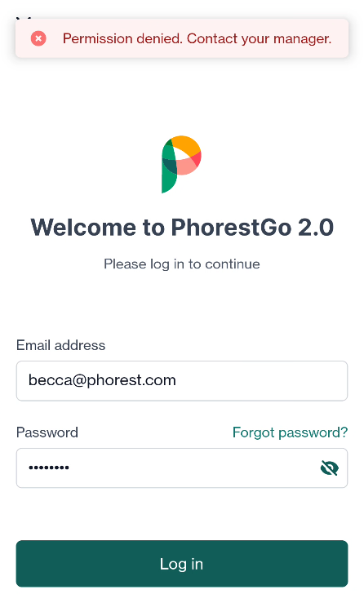Click the orange segment of the Phorest logo

[x=187, y=146]
